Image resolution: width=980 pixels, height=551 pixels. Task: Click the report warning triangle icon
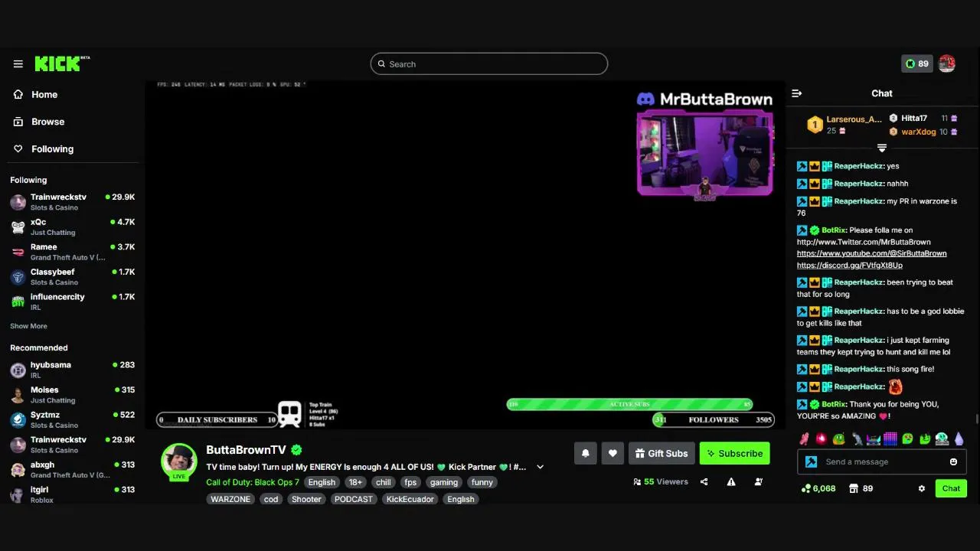point(731,482)
